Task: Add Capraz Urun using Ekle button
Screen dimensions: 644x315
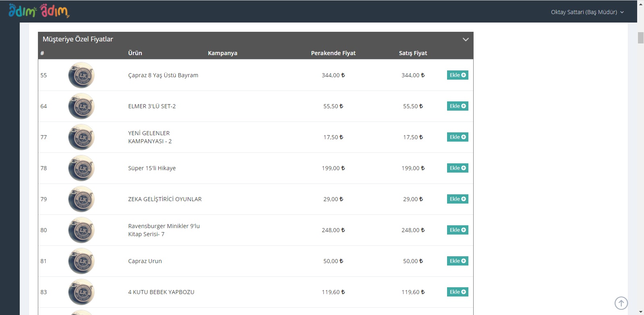Action: [458, 261]
